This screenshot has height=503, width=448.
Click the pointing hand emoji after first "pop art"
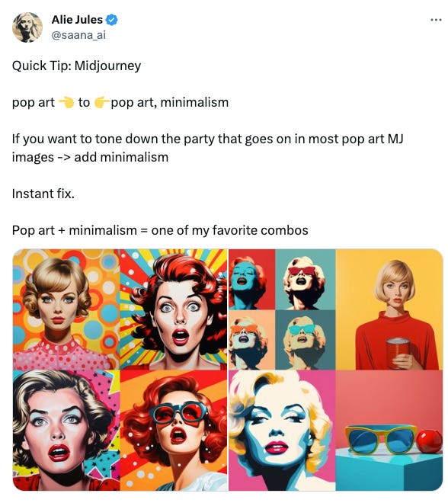(67, 102)
